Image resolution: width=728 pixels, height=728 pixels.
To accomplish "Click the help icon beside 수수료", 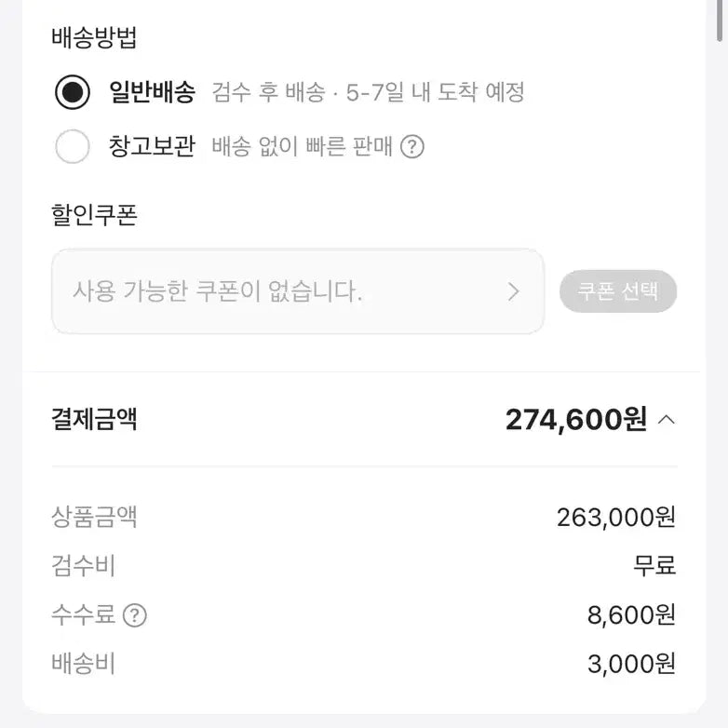I will point(135,615).
